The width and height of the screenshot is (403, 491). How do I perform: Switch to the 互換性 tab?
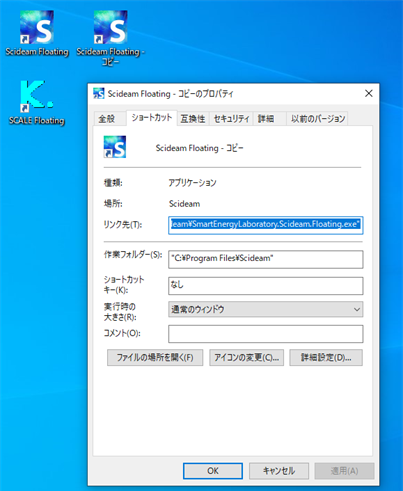click(193, 119)
